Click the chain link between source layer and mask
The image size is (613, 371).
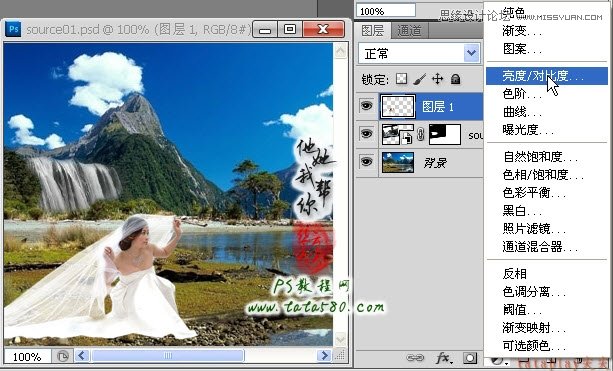(421, 134)
